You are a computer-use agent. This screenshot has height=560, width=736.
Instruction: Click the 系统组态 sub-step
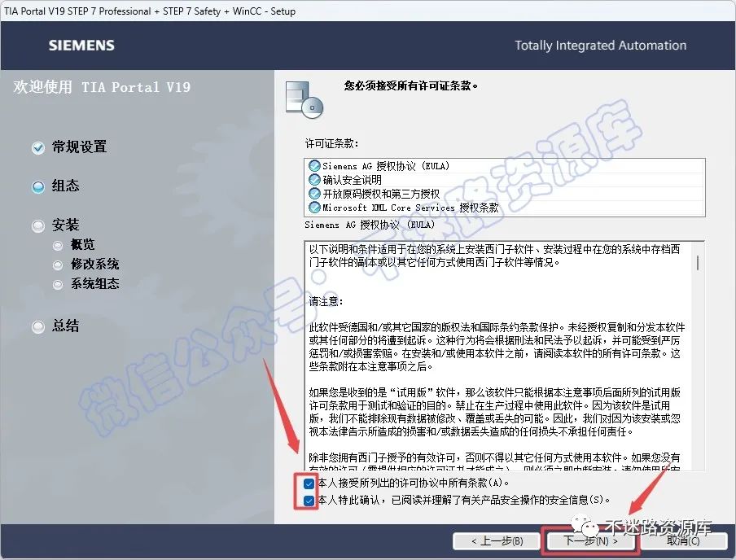point(94,283)
